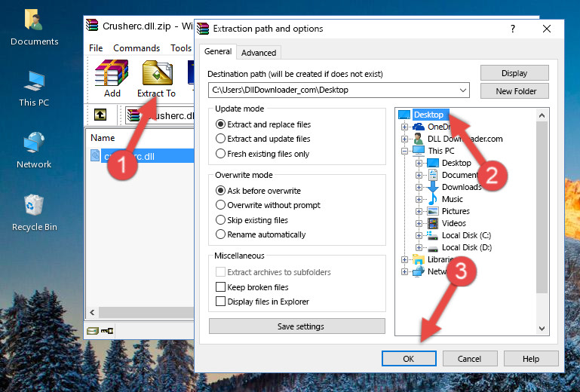Open the File menu in WinRAR
The height and width of the screenshot is (392, 580).
click(x=96, y=48)
